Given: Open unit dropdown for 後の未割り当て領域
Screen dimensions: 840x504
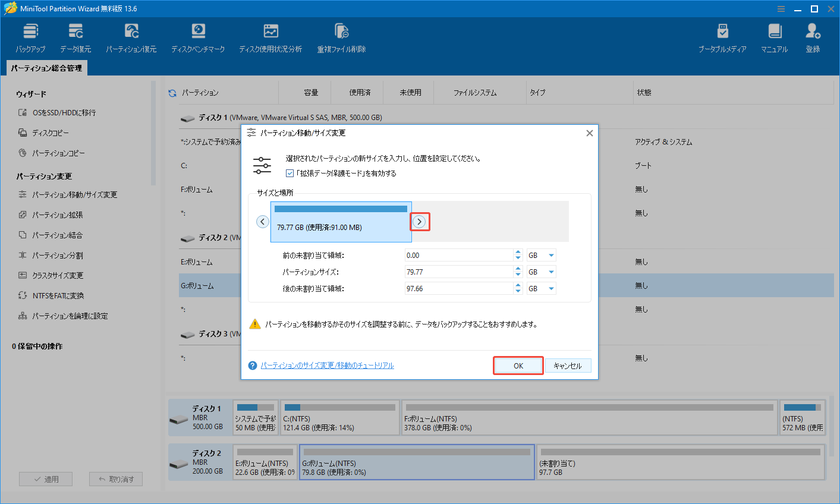Looking at the screenshot, I should [x=541, y=288].
